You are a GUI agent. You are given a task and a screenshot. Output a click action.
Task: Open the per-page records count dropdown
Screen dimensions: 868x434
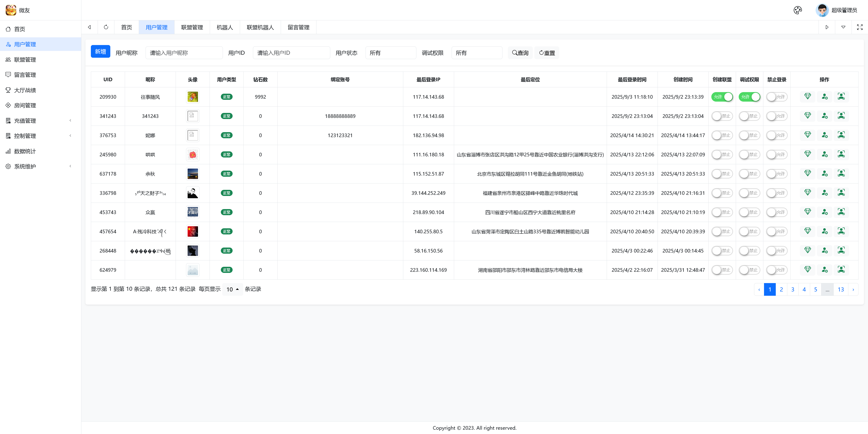[233, 289]
